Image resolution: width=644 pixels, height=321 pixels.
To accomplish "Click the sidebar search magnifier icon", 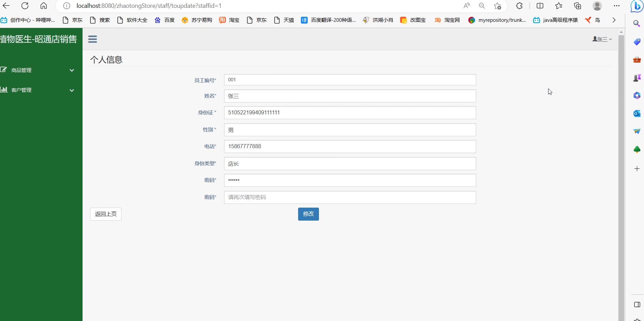I will click(x=637, y=23).
